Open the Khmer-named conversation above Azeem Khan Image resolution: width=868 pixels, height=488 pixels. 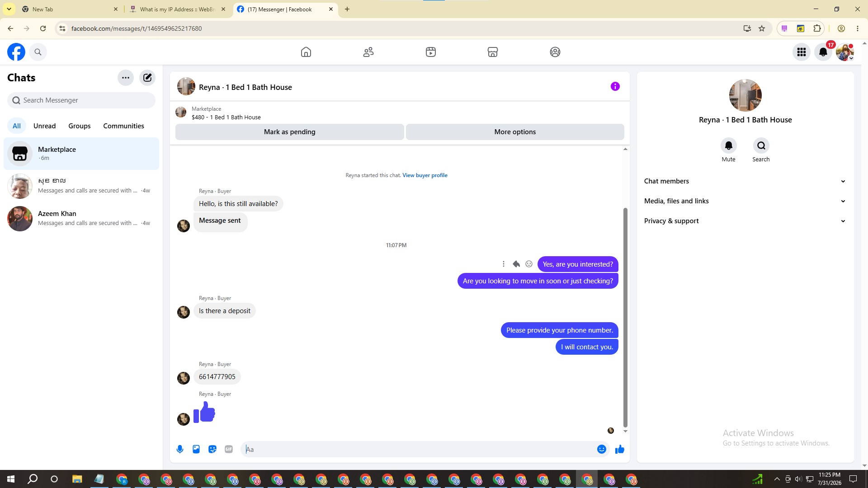[x=81, y=186]
